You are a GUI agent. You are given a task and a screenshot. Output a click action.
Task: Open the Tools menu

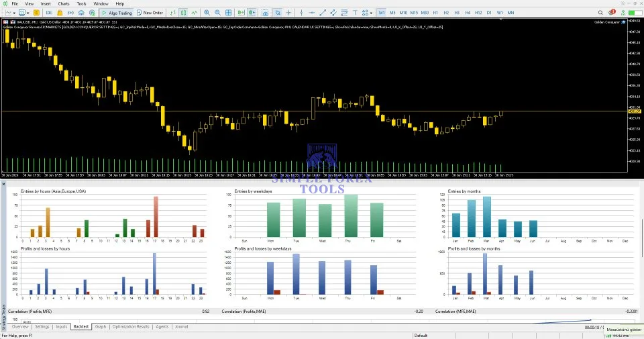pyautogui.click(x=81, y=4)
